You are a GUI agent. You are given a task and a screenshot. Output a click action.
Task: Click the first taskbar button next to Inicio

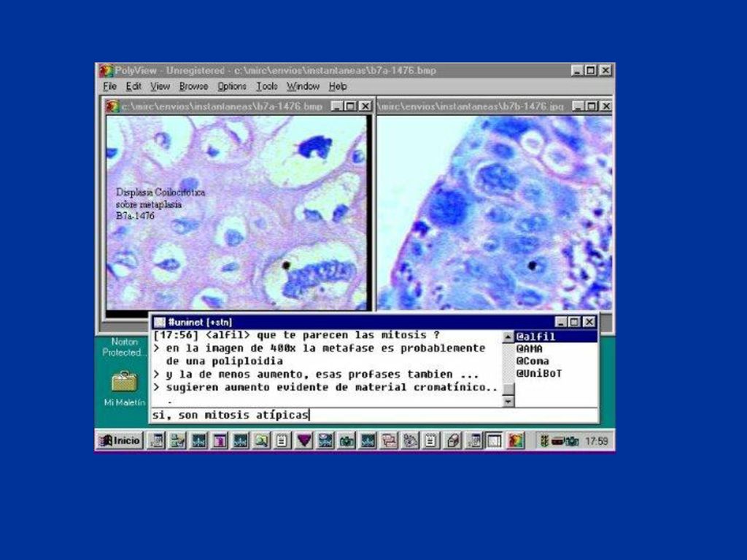(x=158, y=441)
